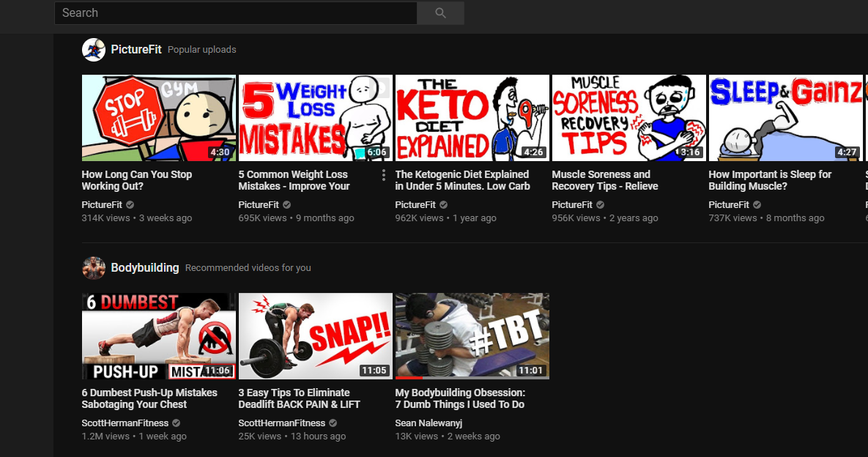Click the "13K views • 2 weeks ago" text
This screenshot has width=868, height=457.
[448, 436]
